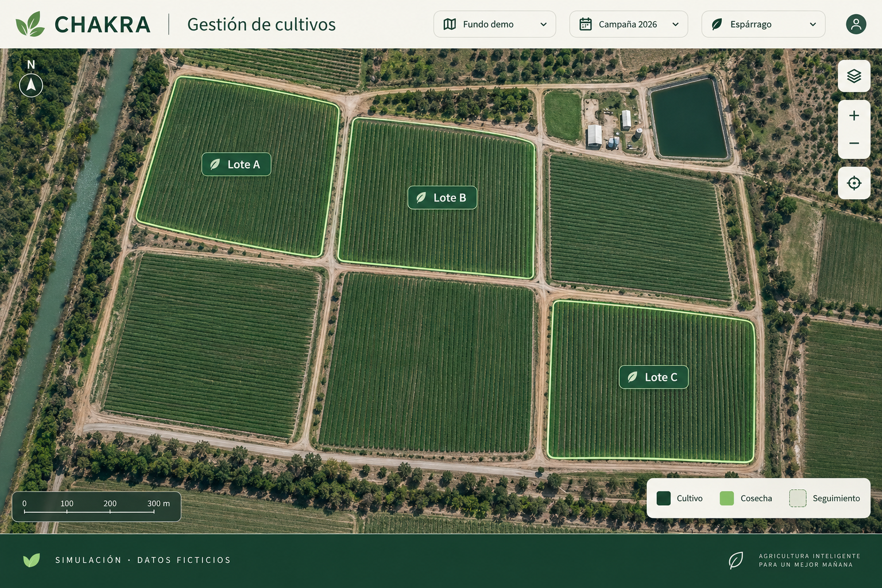Click the leaf icon on Lote A label
882x588 pixels.
coord(215,164)
